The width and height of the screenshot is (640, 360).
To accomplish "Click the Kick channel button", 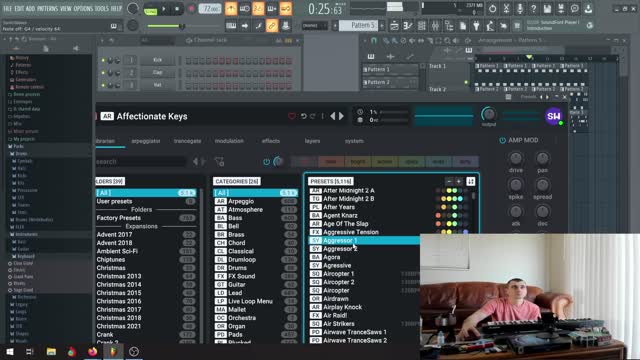I will 158,60.
